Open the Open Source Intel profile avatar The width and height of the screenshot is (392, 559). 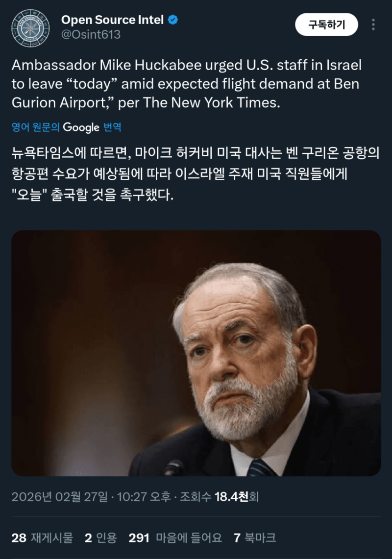click(x=30, y=28)
